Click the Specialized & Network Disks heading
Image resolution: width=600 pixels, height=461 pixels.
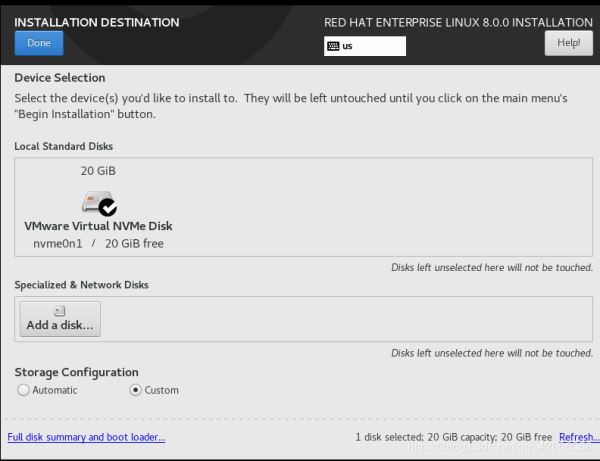[x=81, y=285]
